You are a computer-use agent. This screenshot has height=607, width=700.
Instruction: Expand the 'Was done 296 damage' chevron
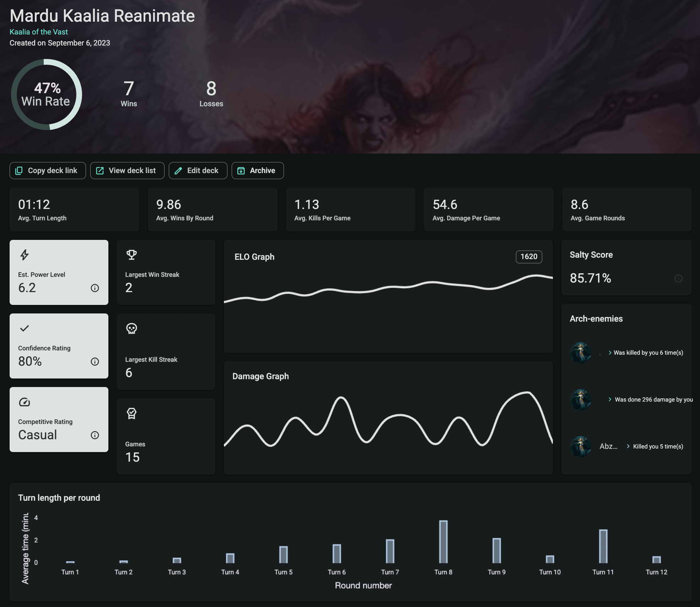click(610, 399)
